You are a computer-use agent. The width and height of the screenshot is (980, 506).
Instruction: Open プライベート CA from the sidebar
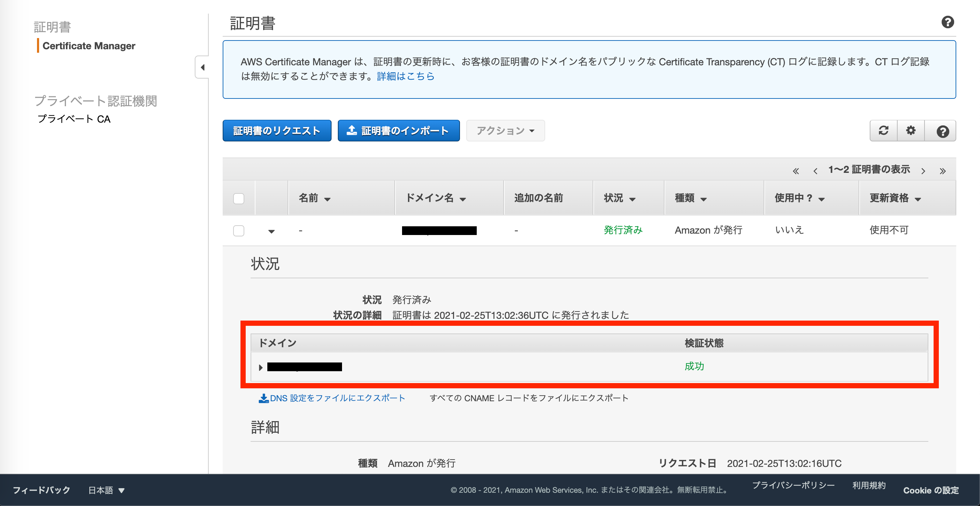74,119
